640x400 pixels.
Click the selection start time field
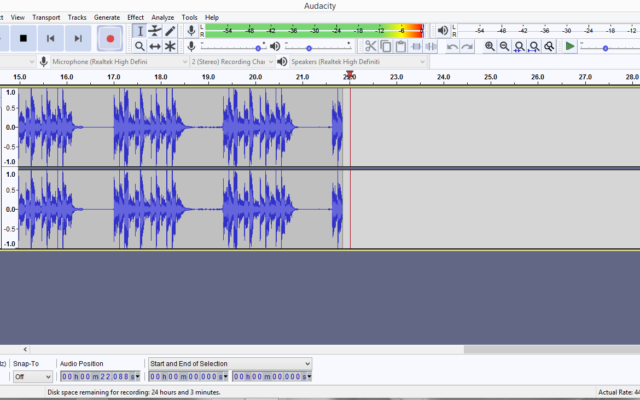pyautogui.click(x=186, y=376)
